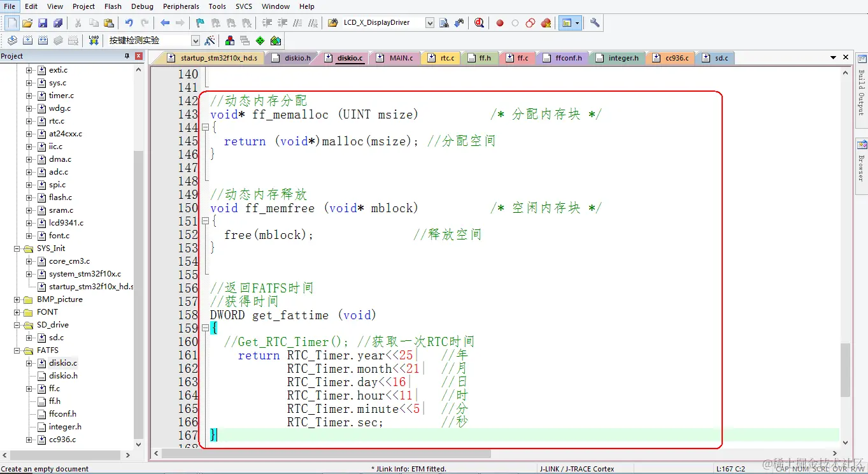Select the Rebuild all target files icon
The height and width of the screenshot is (474, 868).
coord(42,39)
